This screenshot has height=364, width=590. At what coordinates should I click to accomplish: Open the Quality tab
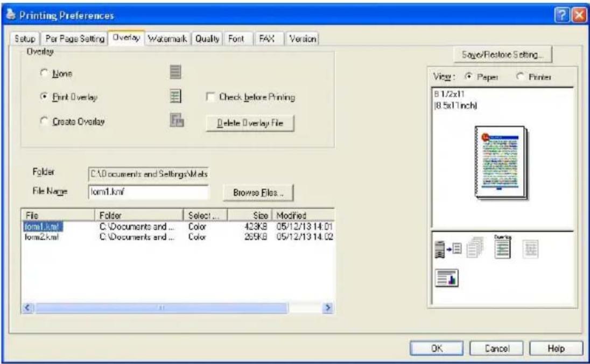pos(207,39)
